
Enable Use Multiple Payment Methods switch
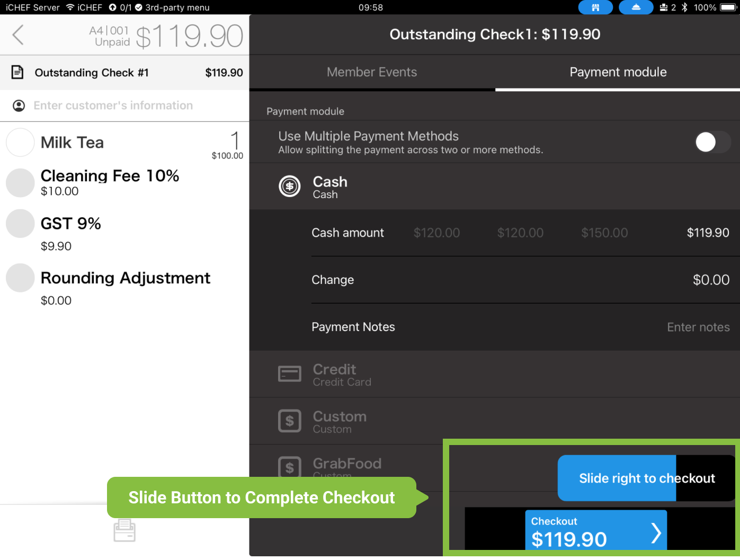click(x=712, y=142)
